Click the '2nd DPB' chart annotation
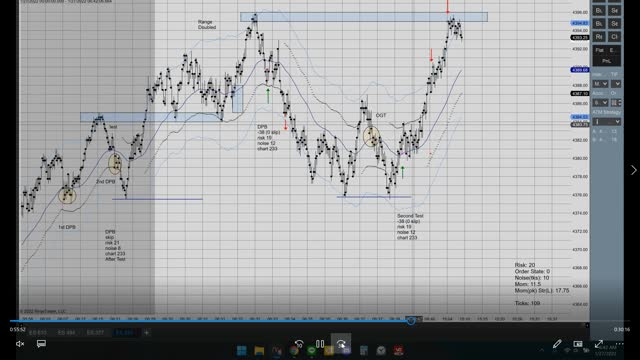 click(105, 181)
